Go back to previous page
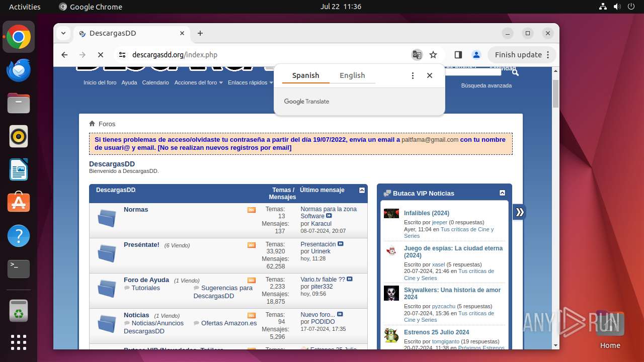This screenshot has height=362, width=644. [64, 55]
